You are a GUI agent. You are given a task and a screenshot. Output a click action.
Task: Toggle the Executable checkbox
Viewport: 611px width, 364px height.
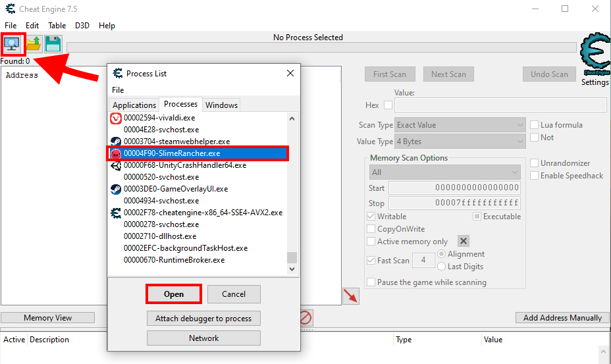(477, 217)
